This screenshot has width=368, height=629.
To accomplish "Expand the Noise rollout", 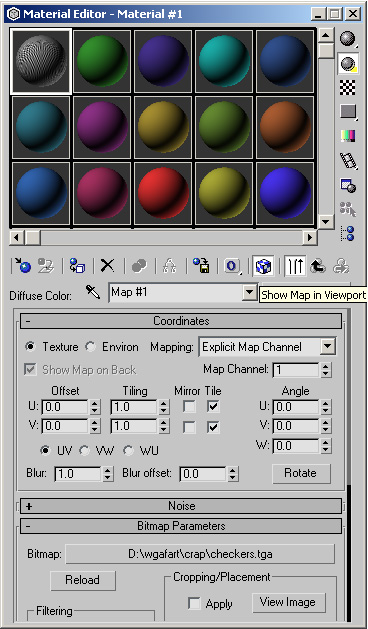I will 181,506.
